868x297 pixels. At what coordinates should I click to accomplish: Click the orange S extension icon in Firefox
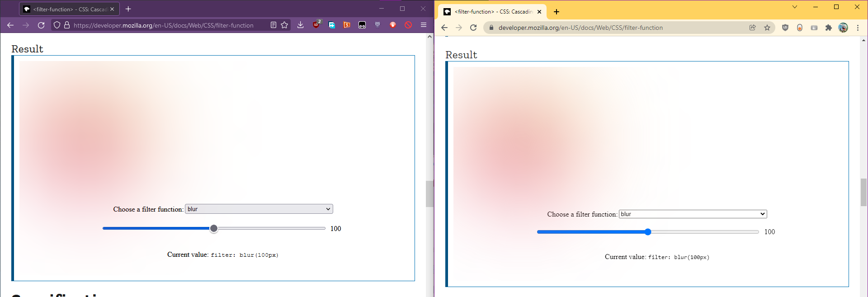pyautogui.click(x=347, y=25)
